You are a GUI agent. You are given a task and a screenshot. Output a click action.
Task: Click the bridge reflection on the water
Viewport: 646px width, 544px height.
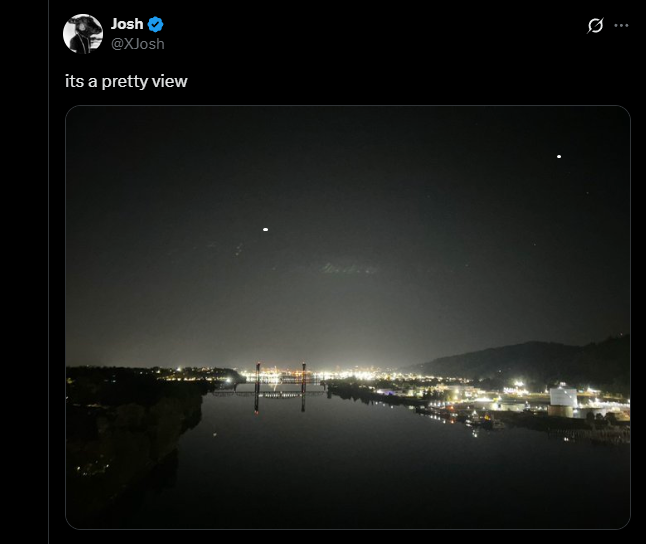coord(280,401)
